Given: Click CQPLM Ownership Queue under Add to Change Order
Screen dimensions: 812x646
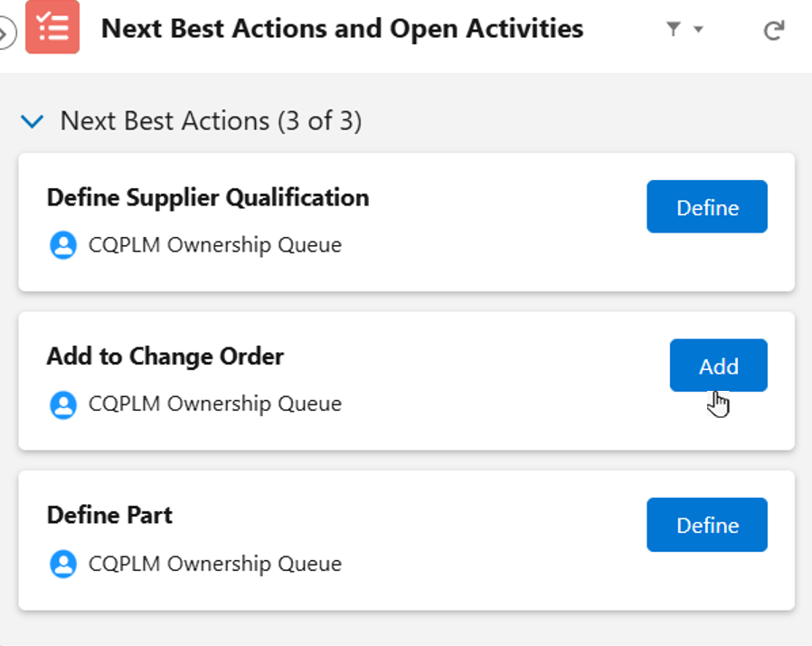Looking at the screenshot, I should click(x=215, y=404).
